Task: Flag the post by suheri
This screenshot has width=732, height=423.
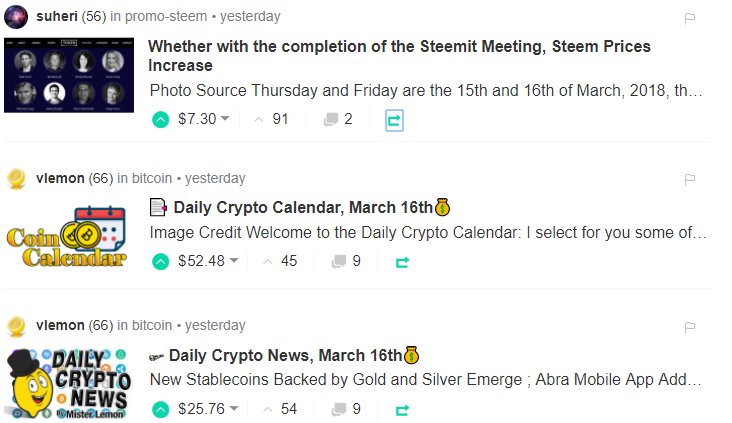Action: click(689, 18)
